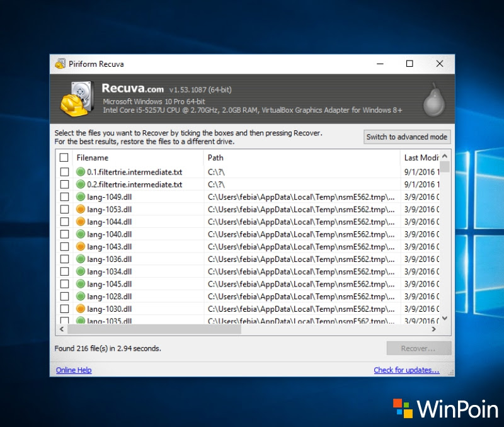Click green status dot for lang-1034.dll

point(81,271)
